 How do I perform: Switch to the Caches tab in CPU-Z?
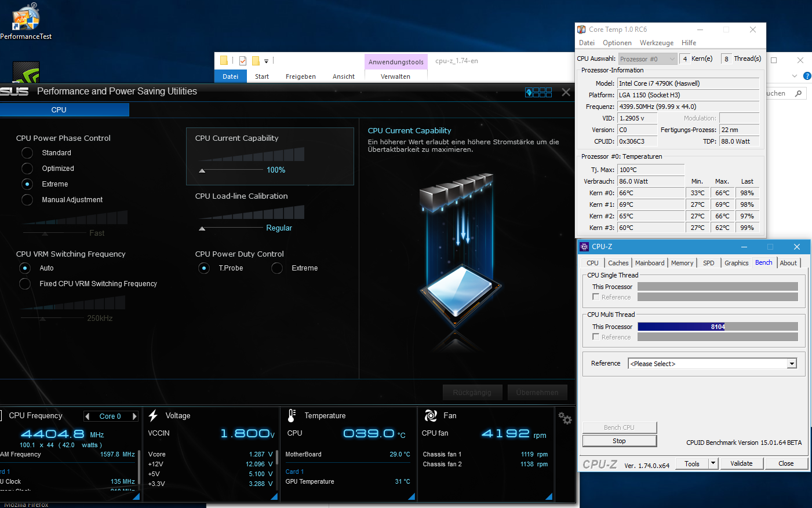click(618, 263)
